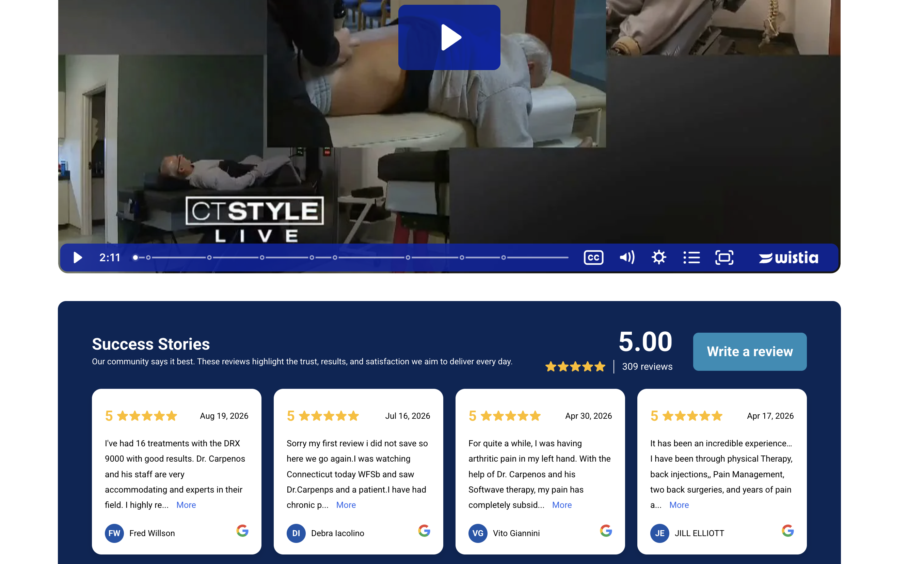This screenshot has height=564, width=924.
Task: Click the Write a review button
Action: [749, 351]
